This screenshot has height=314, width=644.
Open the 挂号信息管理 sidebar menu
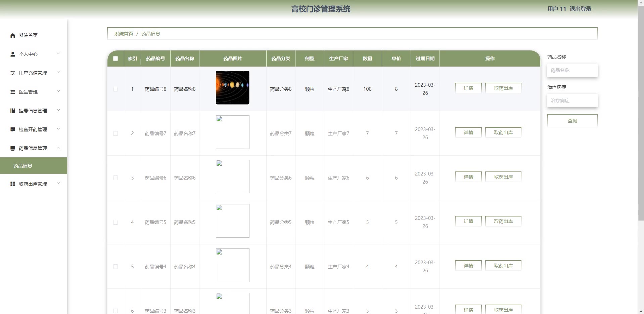[x=34, y=111]
